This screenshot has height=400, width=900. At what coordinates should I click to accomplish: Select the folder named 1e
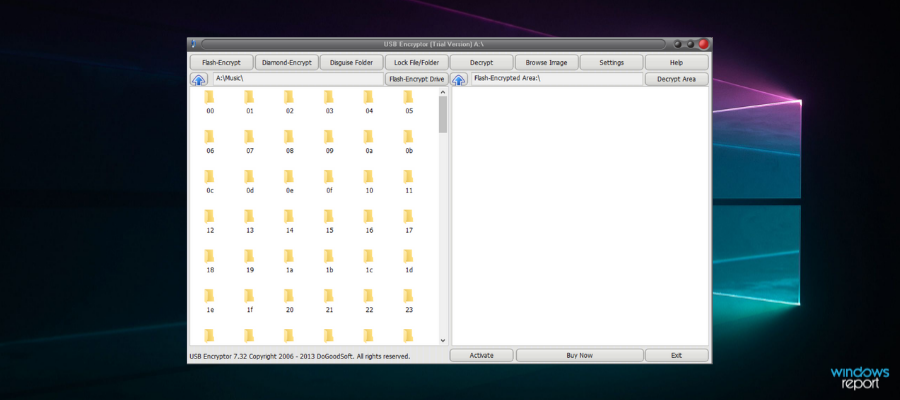[x=210, y=301]
